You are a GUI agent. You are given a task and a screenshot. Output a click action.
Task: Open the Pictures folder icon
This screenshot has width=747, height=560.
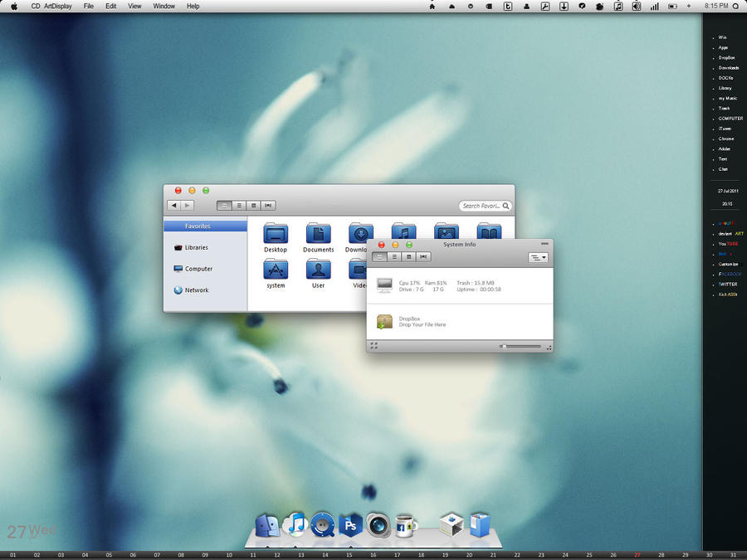point(447,231)
